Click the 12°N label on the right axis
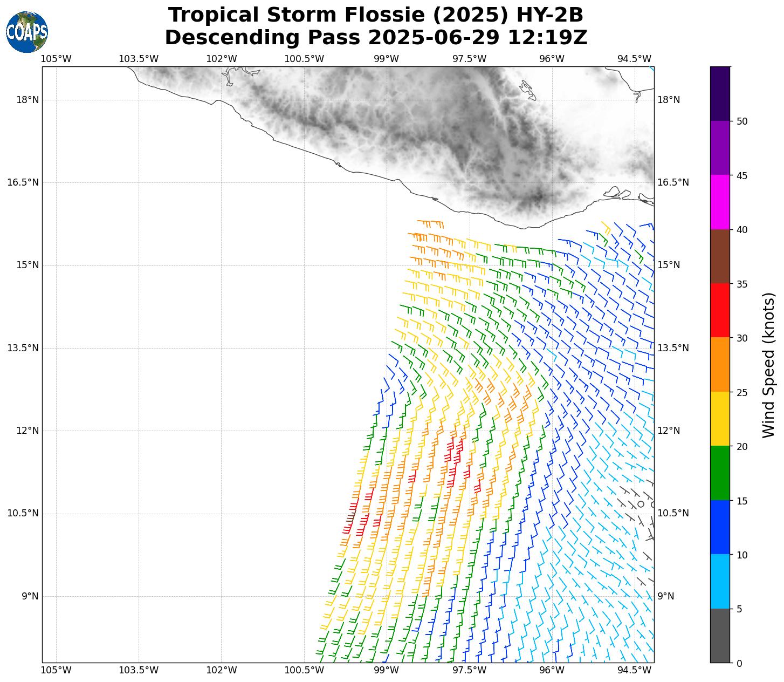 click(x=669, y=431)
